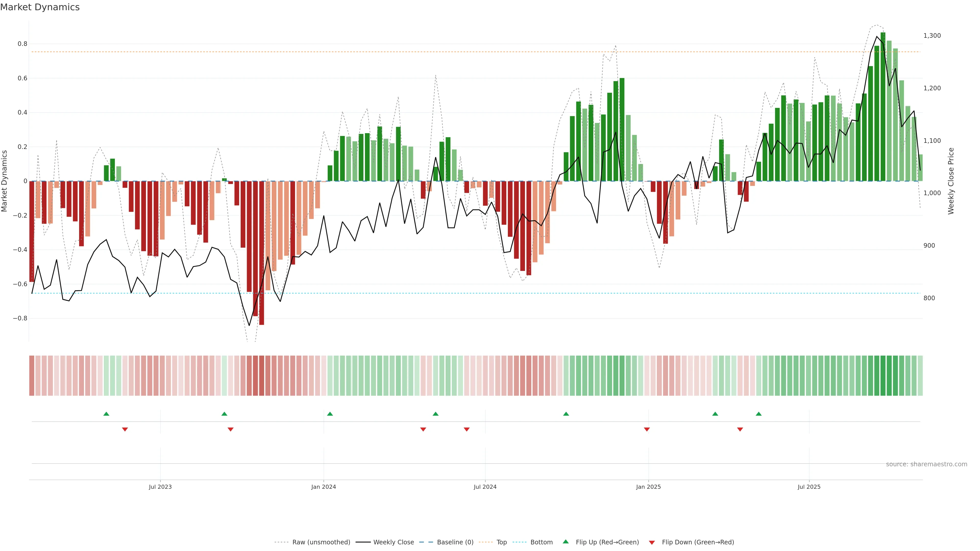Click the Flip Up marker nearest Jan 2024
Viewport: 980px width, 551px height.
[330, 414]
